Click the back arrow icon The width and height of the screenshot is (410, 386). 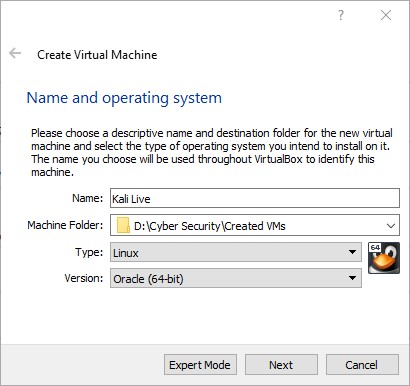pos(15,53)
